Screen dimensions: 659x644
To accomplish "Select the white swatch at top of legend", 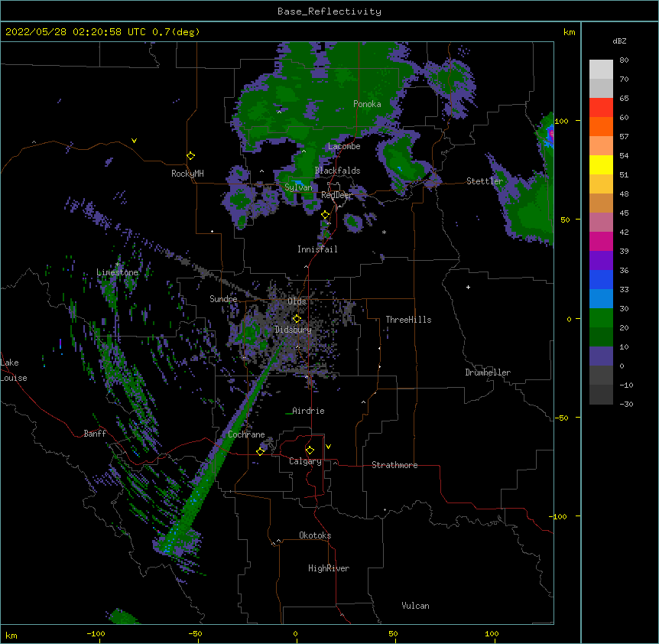I will pos(601,70).
